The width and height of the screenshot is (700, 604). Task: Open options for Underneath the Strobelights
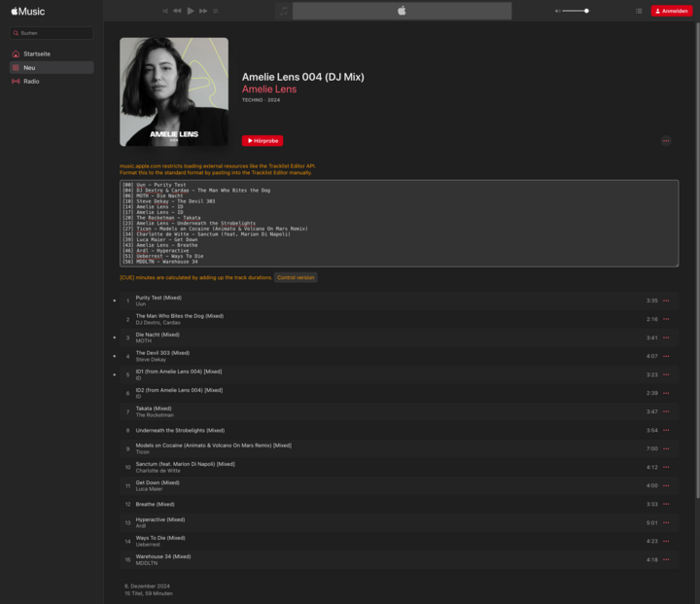point(666,430)
